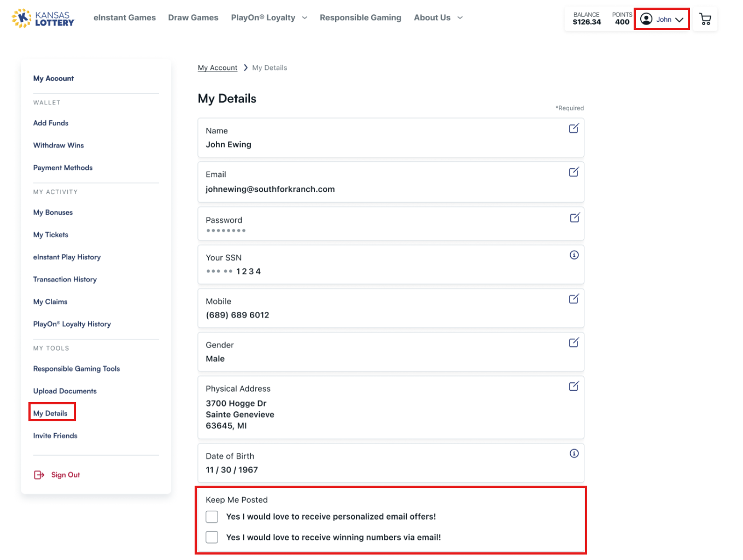This screenshot has height=560, width=743.
Task: Edit the Name field pencil icon
Action: click(x=574, y=128)
